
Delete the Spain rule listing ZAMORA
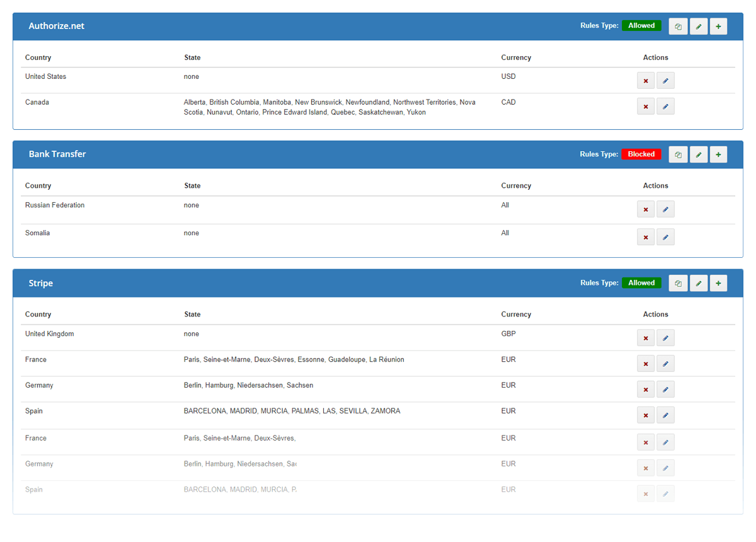[x=646, y=415]
